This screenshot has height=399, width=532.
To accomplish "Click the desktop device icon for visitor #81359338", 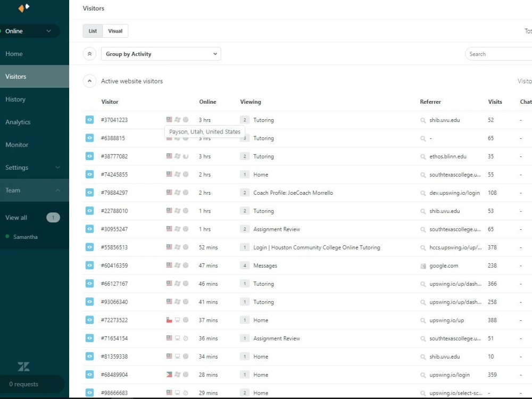I will [178, 356].
